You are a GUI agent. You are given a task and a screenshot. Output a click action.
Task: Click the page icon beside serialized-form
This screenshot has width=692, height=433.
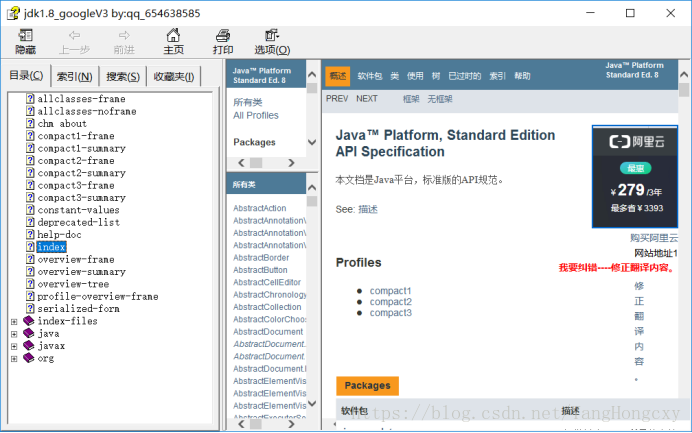(30, 309)
